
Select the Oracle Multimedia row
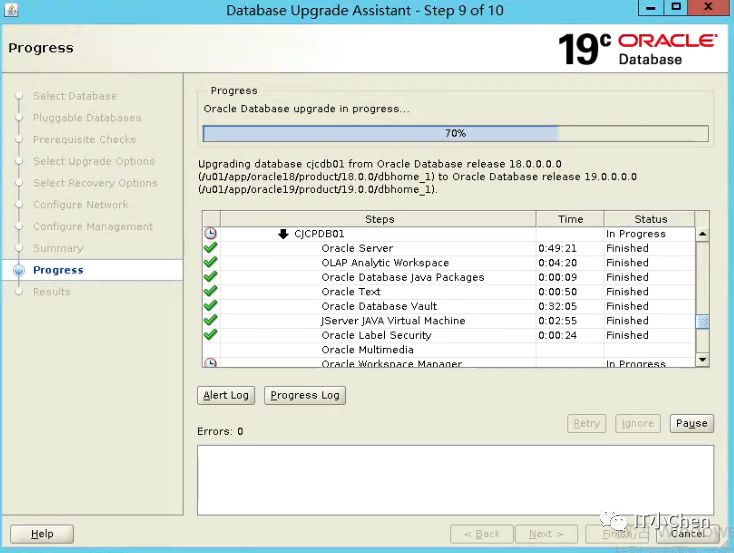(449, 350)
